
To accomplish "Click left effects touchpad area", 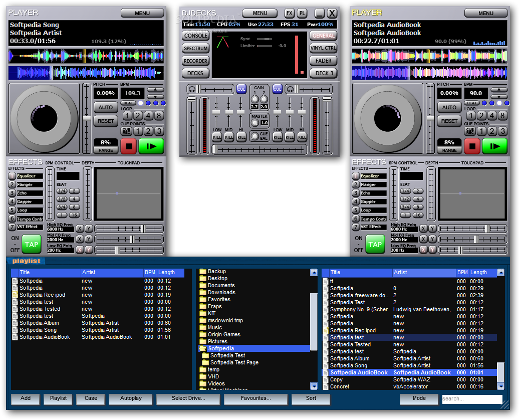I will 129,194.
